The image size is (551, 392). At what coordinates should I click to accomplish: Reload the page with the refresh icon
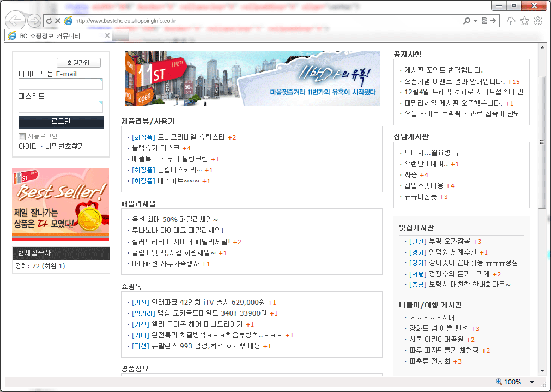(49, 21)
